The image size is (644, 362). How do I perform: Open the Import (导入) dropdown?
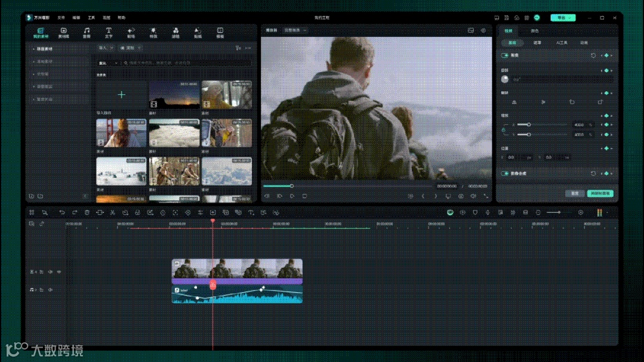(x=105, y=47)
